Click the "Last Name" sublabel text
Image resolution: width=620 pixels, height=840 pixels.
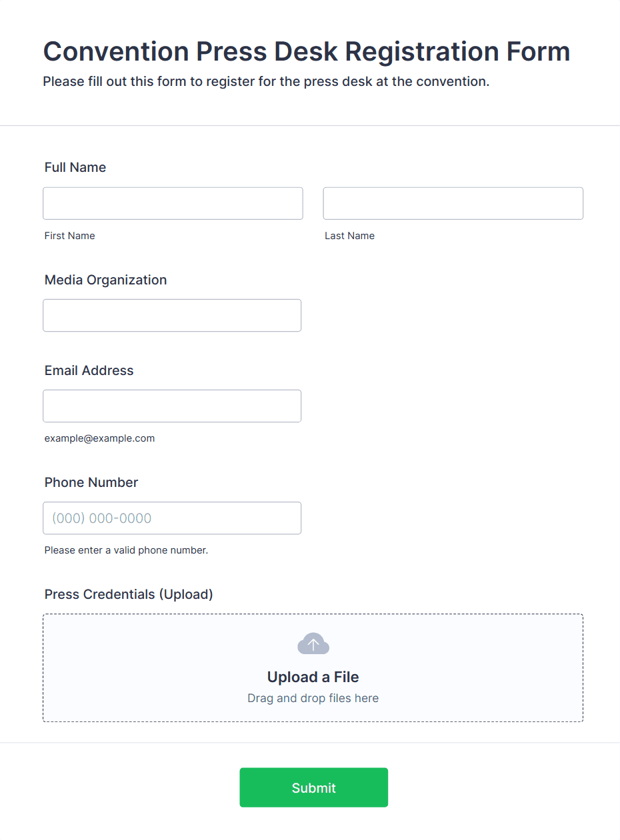[x=349, y=236]
